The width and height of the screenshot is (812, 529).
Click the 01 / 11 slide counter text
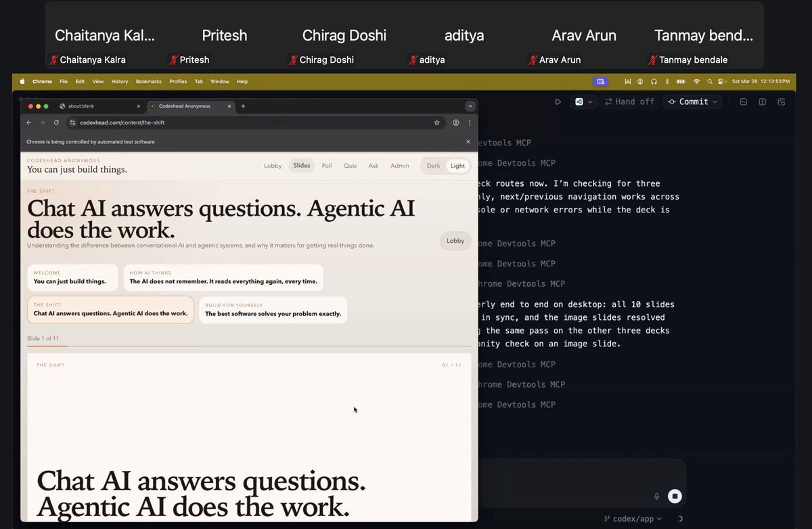[x=451, y=365]
